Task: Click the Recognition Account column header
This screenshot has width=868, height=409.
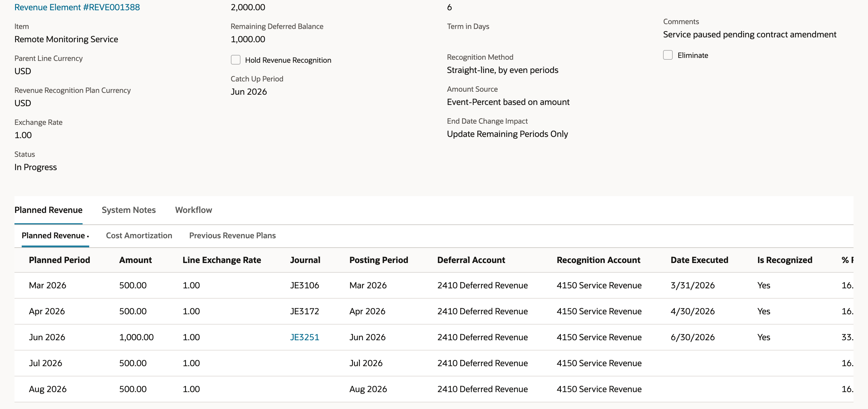Action: pyautogui.click(x=598, y=260)
